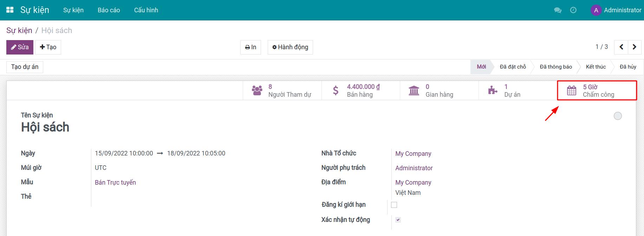Expand the Hành động dropdown
Image resolution: width=644 pixels, height=236 pixels.
coord(290,47)
